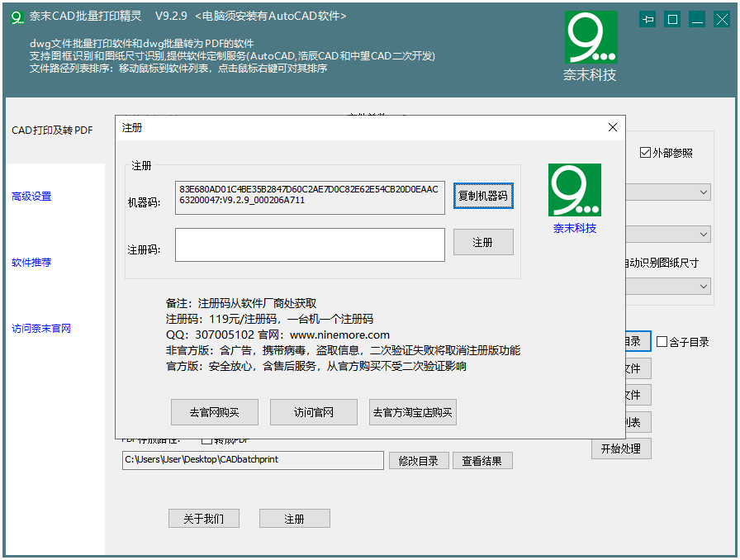740x560 pixels.
Task: Click the large 奈末科技 logo in header
Action: click(x=591, y=37)
